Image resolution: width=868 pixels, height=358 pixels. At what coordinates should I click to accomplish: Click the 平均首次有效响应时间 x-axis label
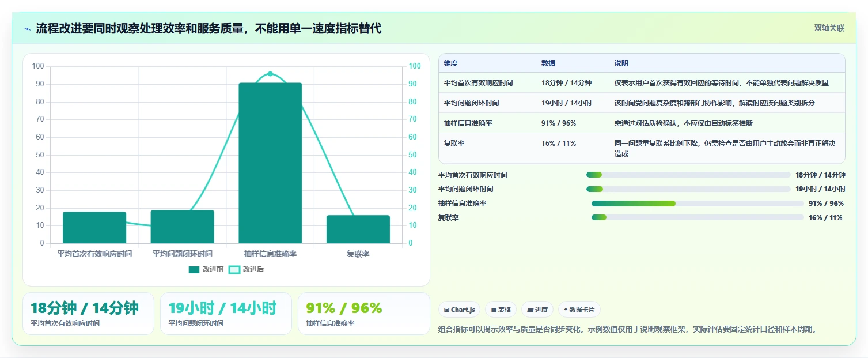pos(94,254)
